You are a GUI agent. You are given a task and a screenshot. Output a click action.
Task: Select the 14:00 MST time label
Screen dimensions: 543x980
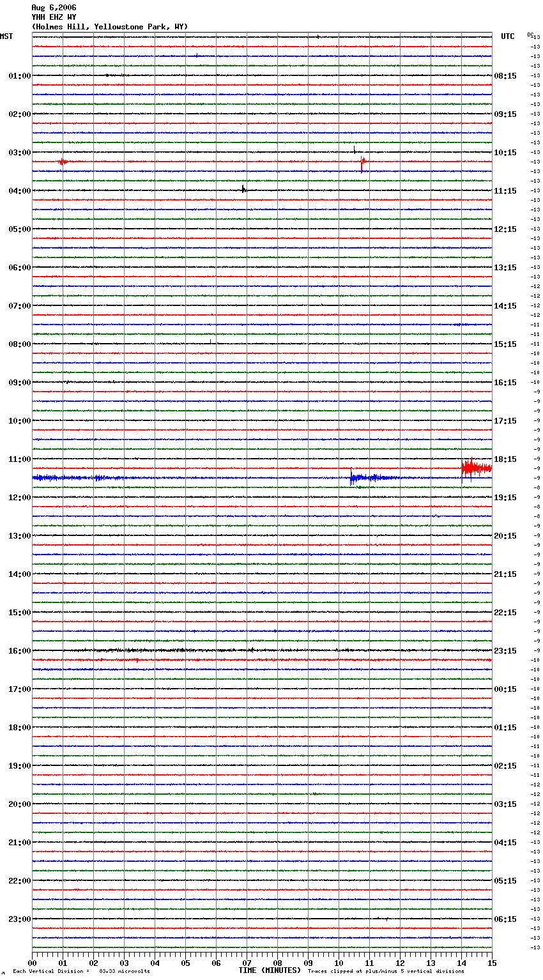[x=20, y=574]
